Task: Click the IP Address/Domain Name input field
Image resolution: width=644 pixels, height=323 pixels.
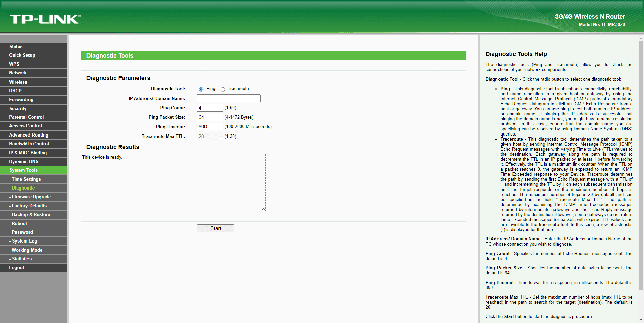Action: pos(229,98)
